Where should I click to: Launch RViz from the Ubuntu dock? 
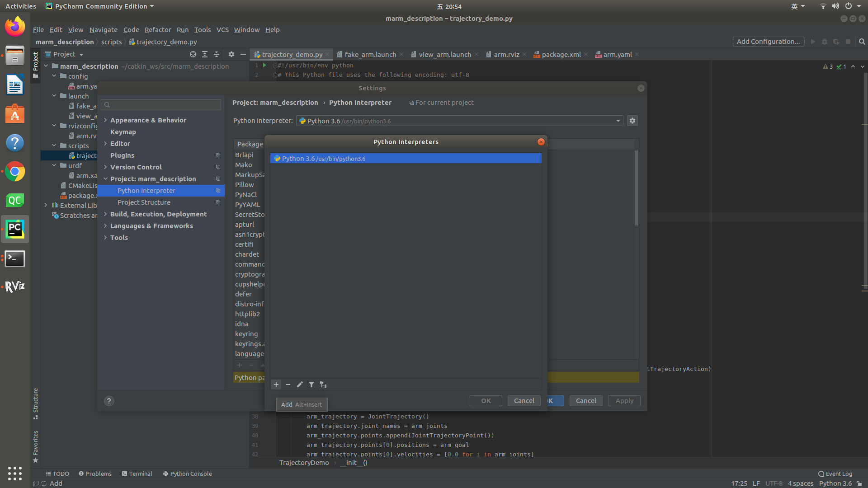[15, 286]
